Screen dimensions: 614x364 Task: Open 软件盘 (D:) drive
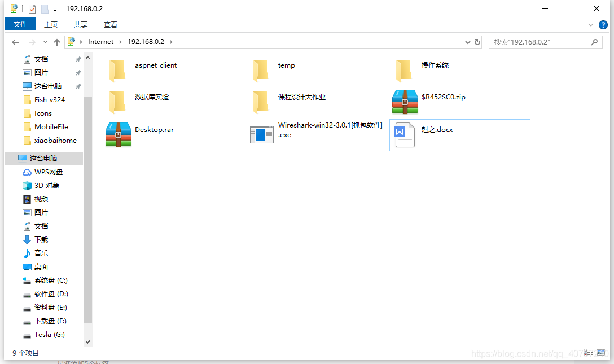pos(45,294)
